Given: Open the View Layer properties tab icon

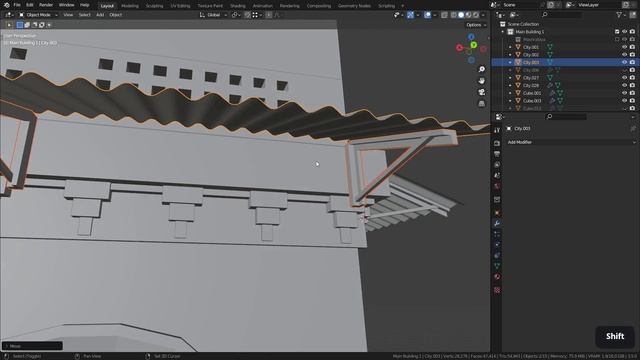Looking at the screenshot, I should pos(497,164).
